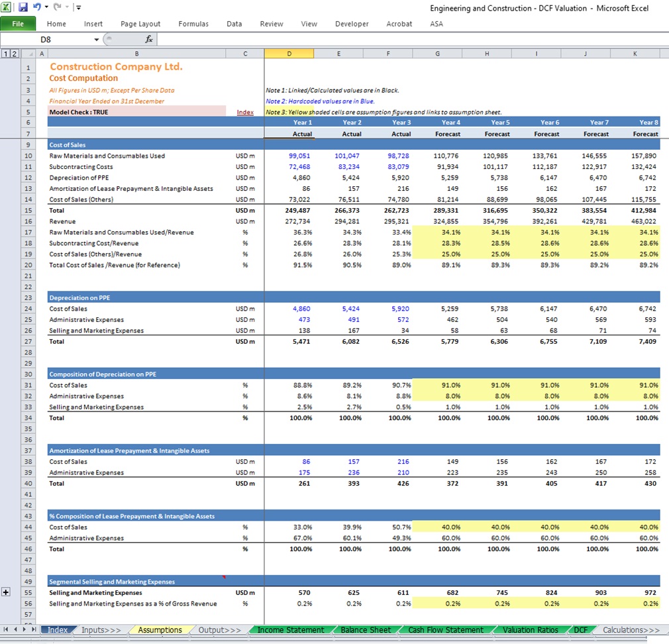Select the Model Check : TRUE cell
The width and height of the screenshot is (669, 644).
[x=136, y=112]
